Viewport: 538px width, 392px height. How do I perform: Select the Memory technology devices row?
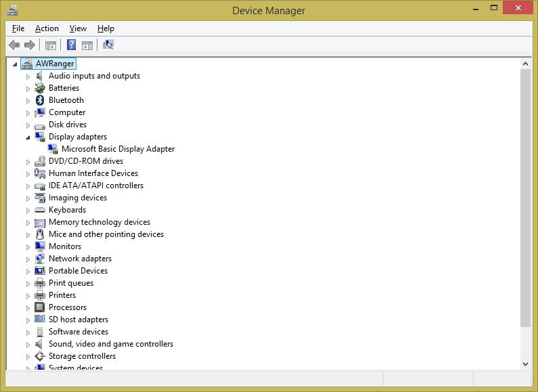click(99, 222)
